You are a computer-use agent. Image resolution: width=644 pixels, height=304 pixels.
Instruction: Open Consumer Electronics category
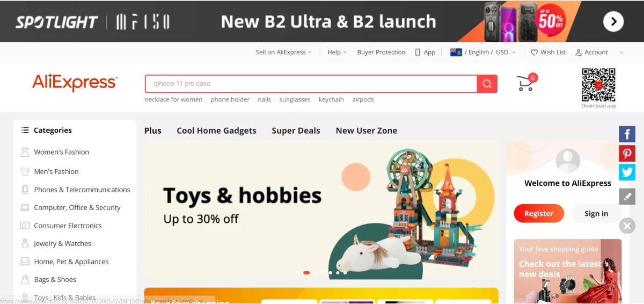click(x=68, y=226)
